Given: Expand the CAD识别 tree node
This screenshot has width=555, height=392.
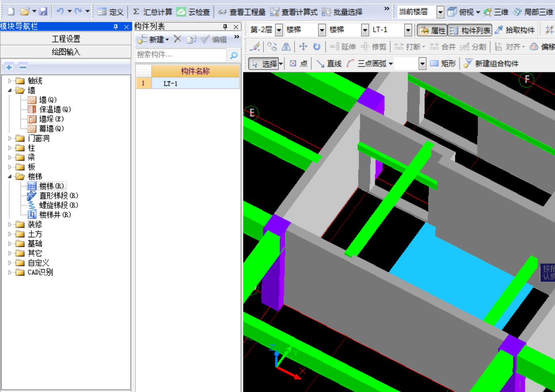Looking at the screenshot, I should coord(10,272).
